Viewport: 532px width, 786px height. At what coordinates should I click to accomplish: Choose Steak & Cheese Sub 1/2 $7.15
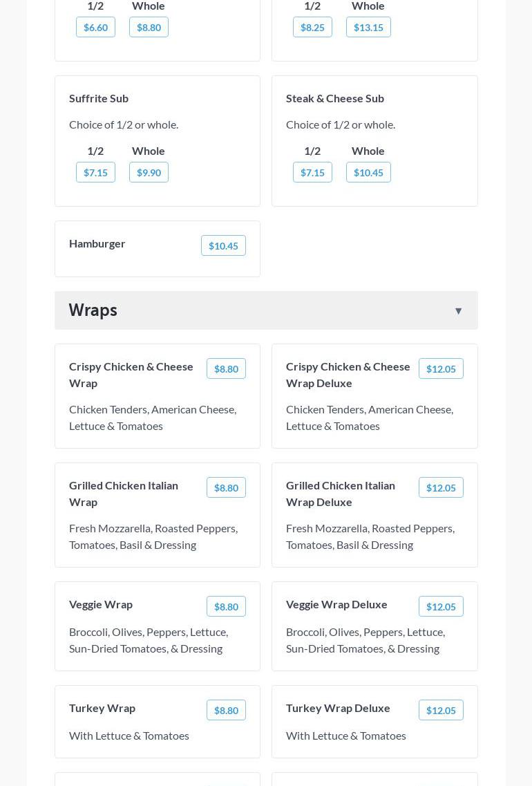tap(312, 172)
